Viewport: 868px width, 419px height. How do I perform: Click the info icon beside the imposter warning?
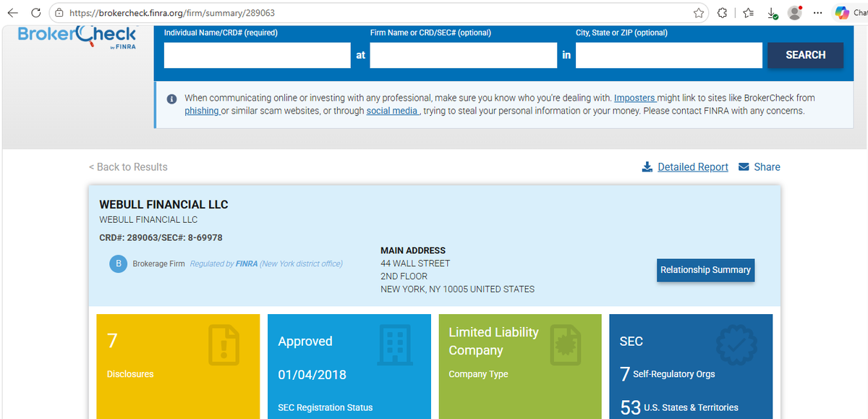tap(172, 98)
